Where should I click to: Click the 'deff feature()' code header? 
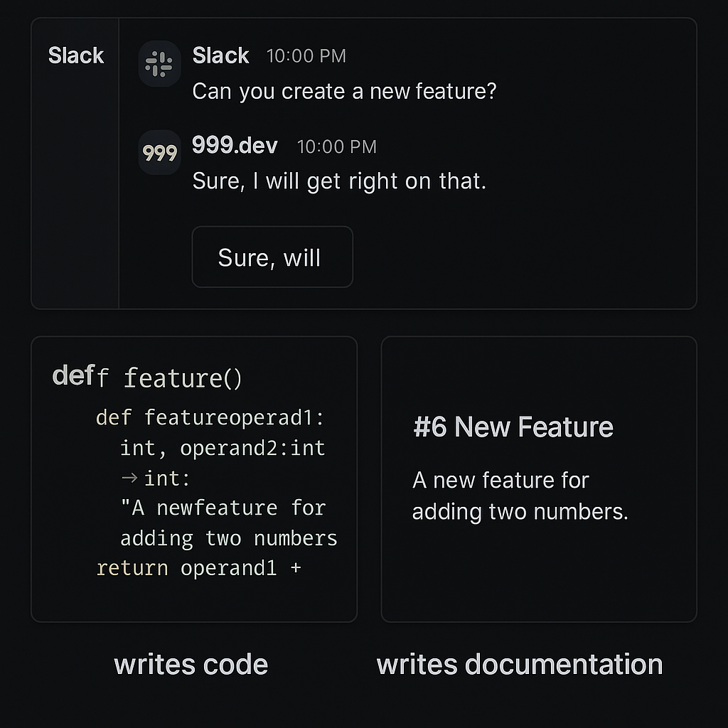point(146,377)
